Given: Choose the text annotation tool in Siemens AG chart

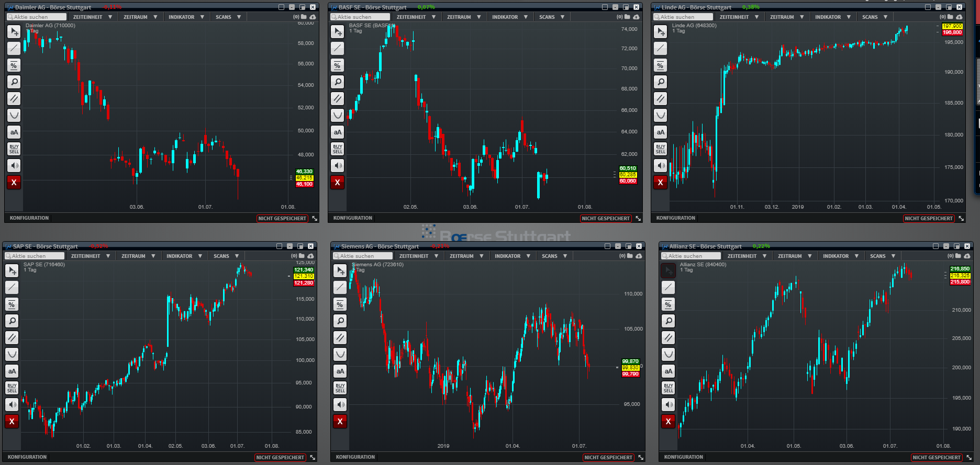Looking at the screenshot, I should 340,371.
